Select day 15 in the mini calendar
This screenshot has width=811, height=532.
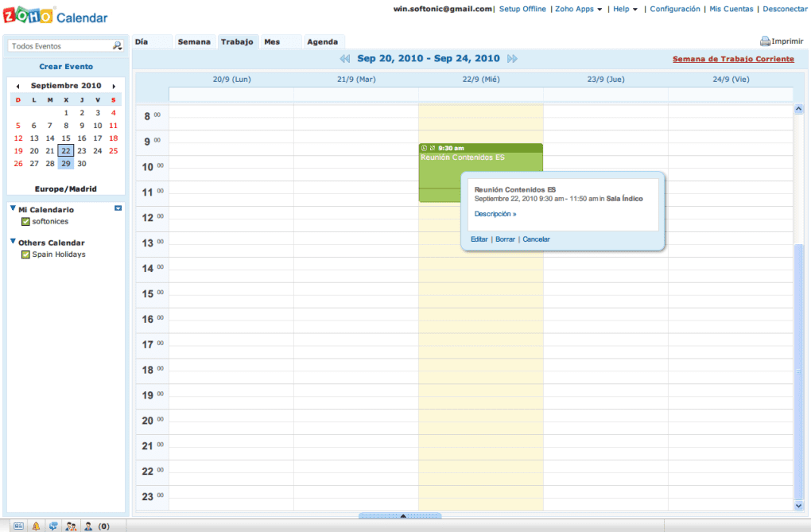66,138
